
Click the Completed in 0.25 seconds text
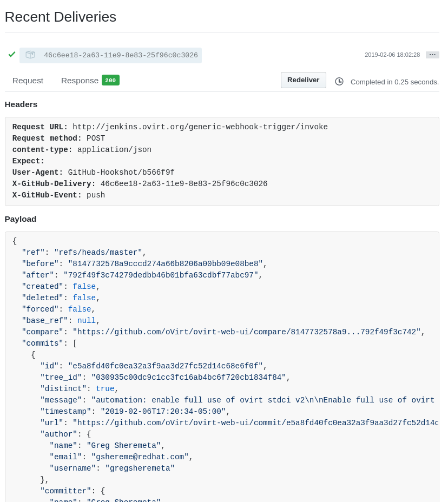tap(394, 82)
